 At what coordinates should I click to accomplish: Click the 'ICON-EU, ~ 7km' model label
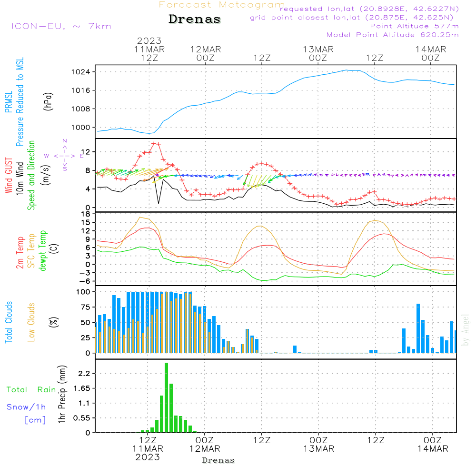(61, 26)
